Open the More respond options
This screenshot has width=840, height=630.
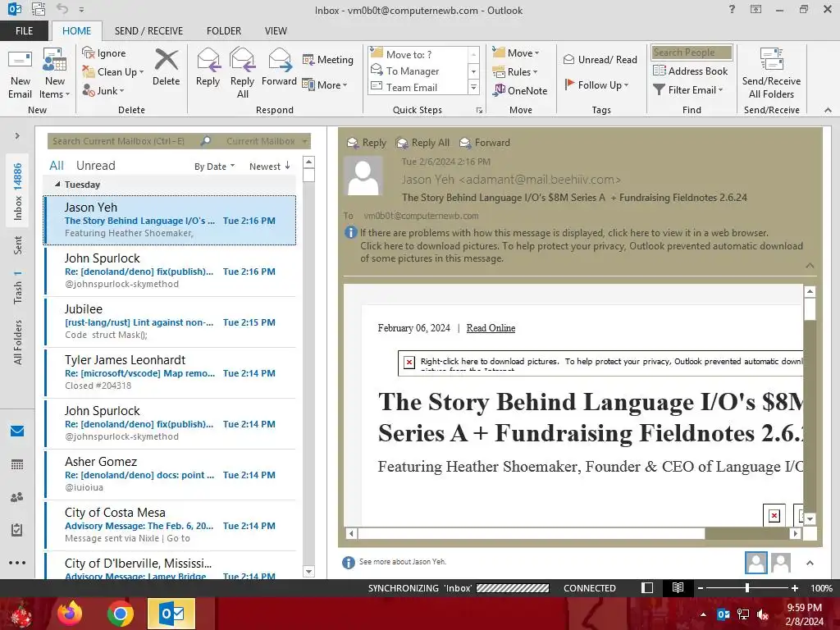325,84
